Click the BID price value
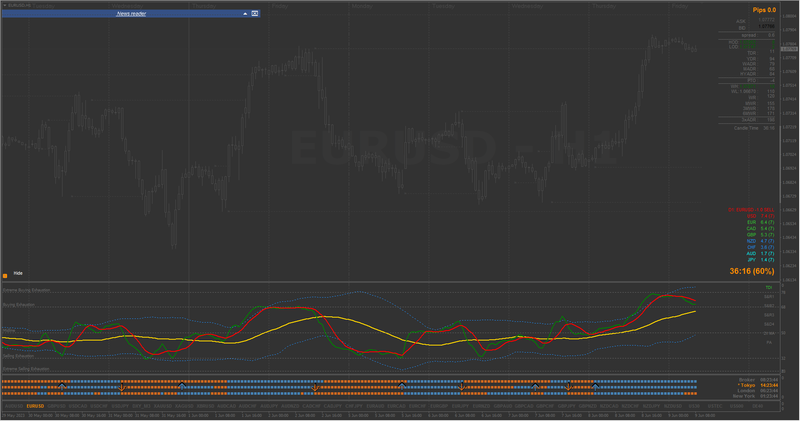 coord(766,27)
